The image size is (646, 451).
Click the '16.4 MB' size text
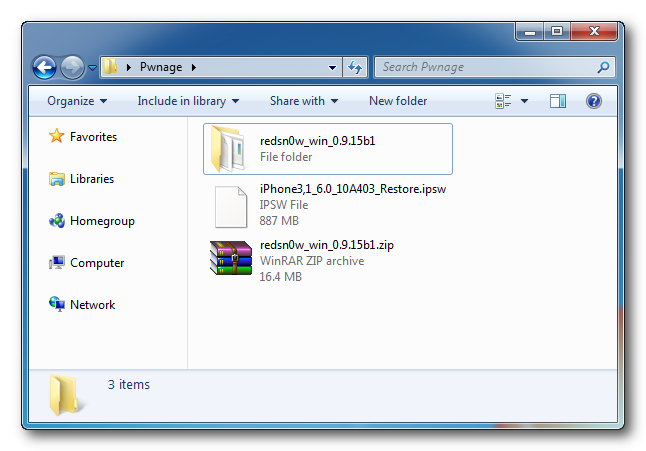tap(281, 277)
